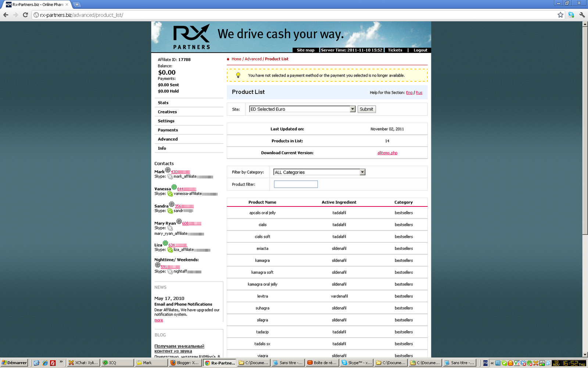The height and width of the screenshot is (368, 588).
Task: Open the Stats menu in the sidebar
Action: 163,103
